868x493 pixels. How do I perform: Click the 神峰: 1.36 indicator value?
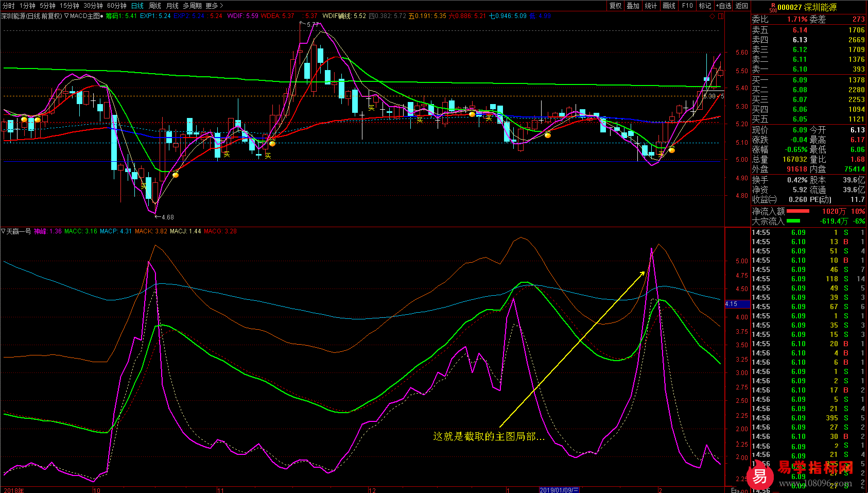pyautogui.click(x=48, y=231)
